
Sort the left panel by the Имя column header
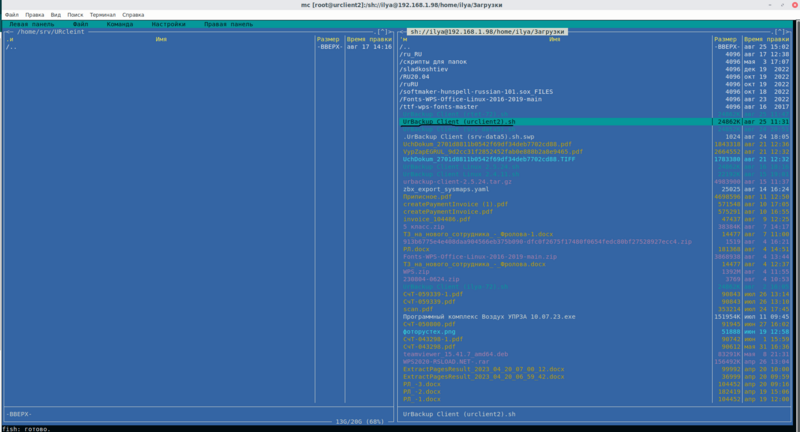161,39
